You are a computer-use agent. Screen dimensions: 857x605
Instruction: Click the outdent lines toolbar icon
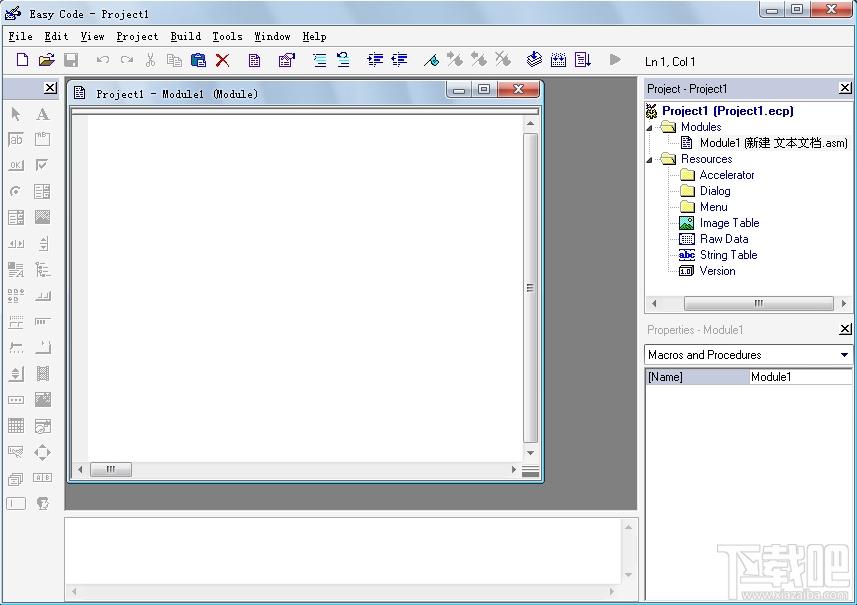pos(400,60)
